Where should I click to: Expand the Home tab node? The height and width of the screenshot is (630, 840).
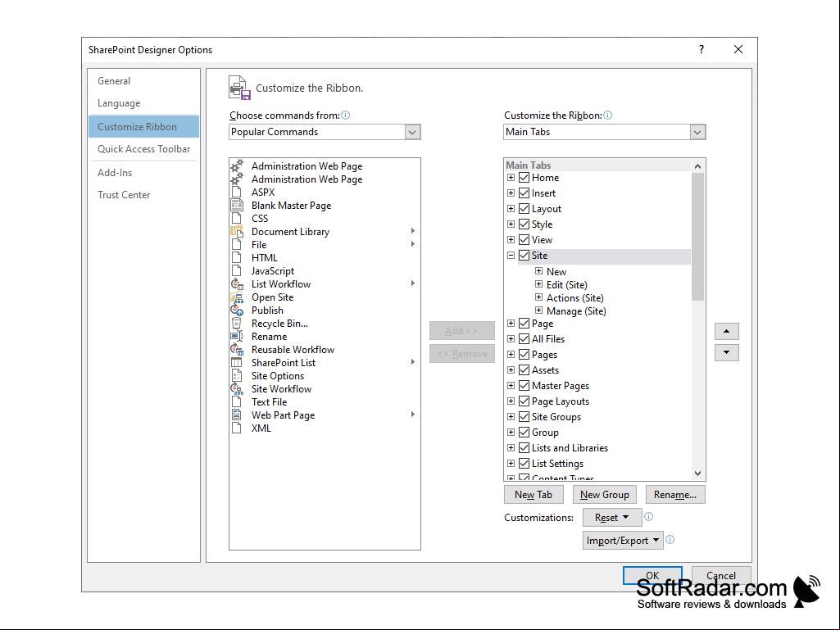511,177
